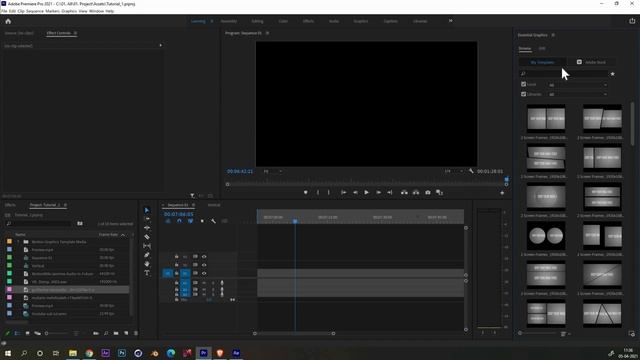Toggle eye on top video track
The width and height of the screenshot is (640, 360).
pyautogui.click(x=204, y=257)
